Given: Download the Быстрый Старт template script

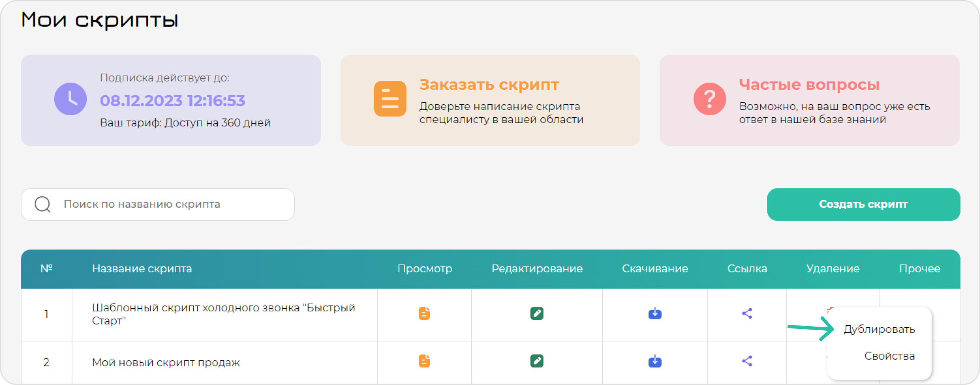Looking at the screenshot, I should coord(655,314).
